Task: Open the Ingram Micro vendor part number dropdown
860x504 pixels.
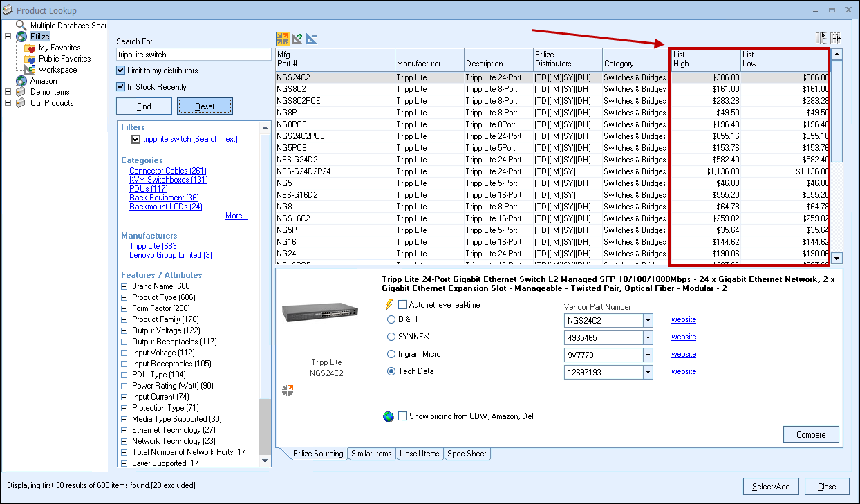Action: [647, 355]
